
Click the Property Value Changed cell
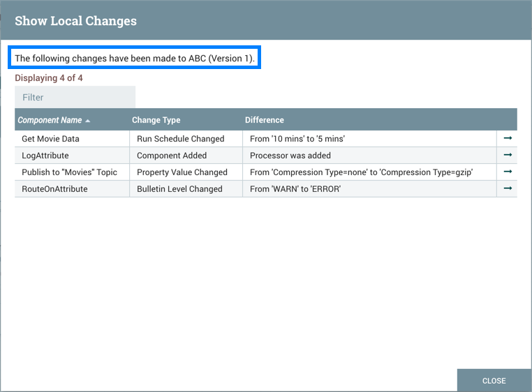182,172
